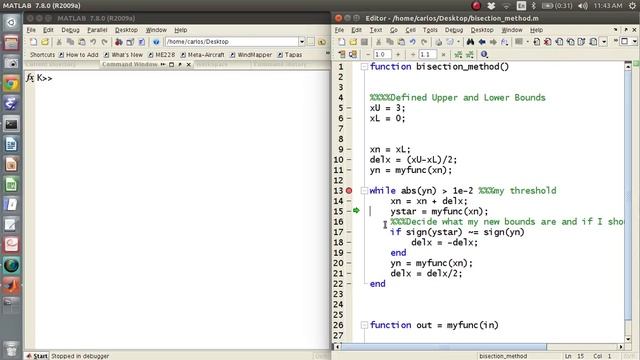This screenshot has height=360, width=640.
Task: Set a breakpoint on line 20 dash
Action: 349,263
